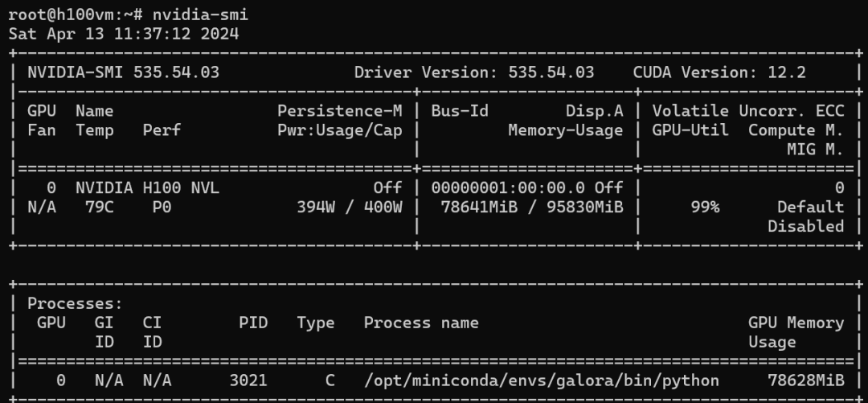The width and height of the screenshot is (868, 403).
Task: Click the Process name column header
Action: coord(421,323)
